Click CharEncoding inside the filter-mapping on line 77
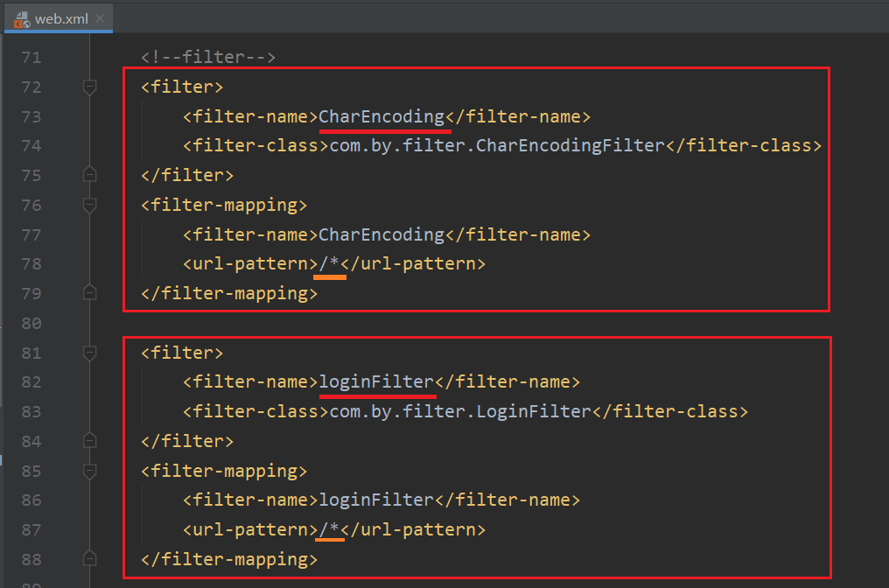 click(381, 234)
